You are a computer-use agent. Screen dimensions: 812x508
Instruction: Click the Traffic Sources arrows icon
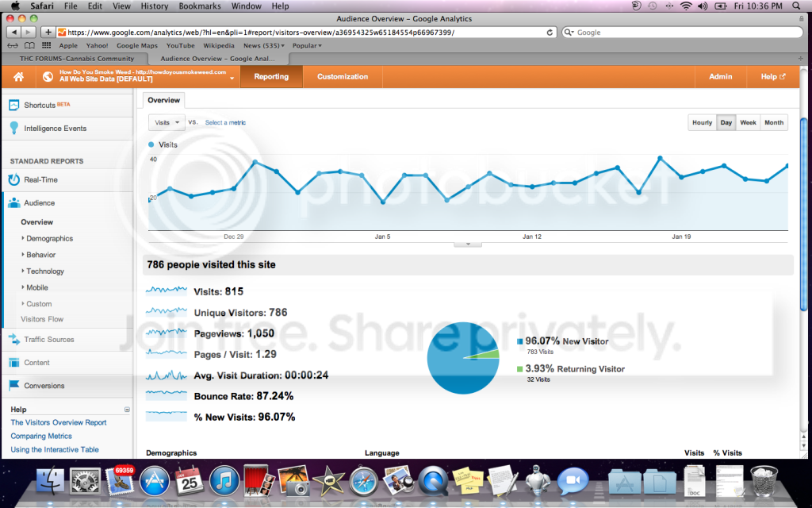(x=14, y=340)
